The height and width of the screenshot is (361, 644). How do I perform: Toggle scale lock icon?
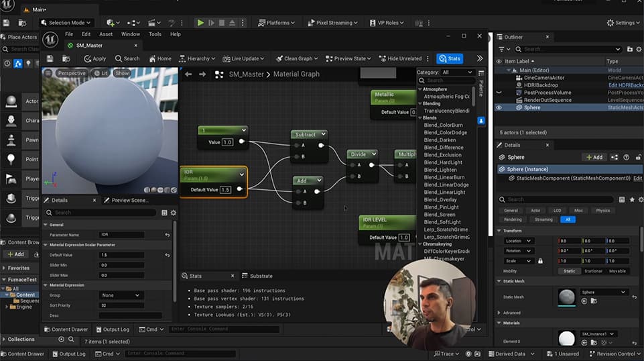click(x=540, y=260)
